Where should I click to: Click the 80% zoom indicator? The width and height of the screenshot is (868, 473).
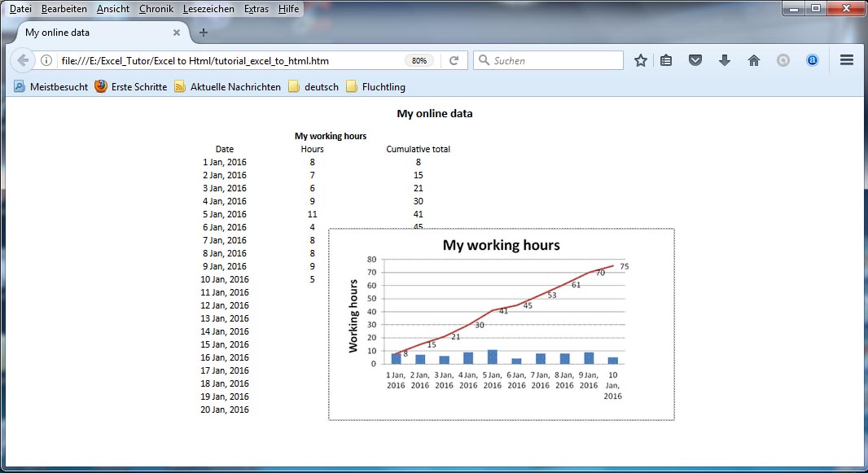coord(419,60)
